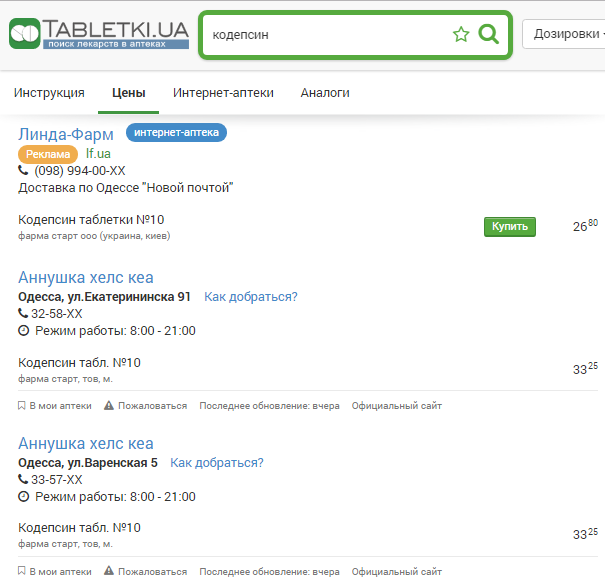This screenshot has height=588, width=605.
Task: Open Официальный сайт of first Аннушка pharmacy
Action: [x=396, y=406]
